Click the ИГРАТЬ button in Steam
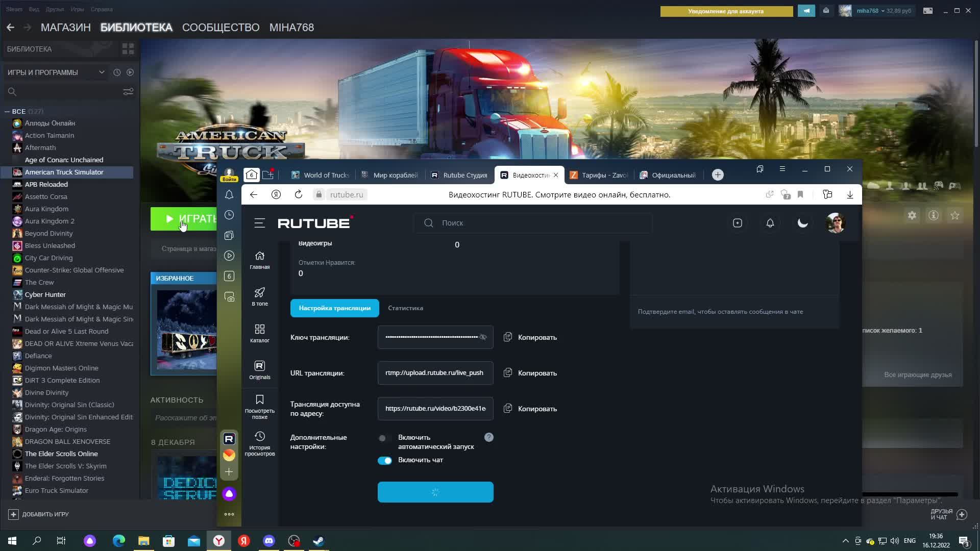Image resolution: width=980 pixels, height=551 pixels. tap(185, 219)
